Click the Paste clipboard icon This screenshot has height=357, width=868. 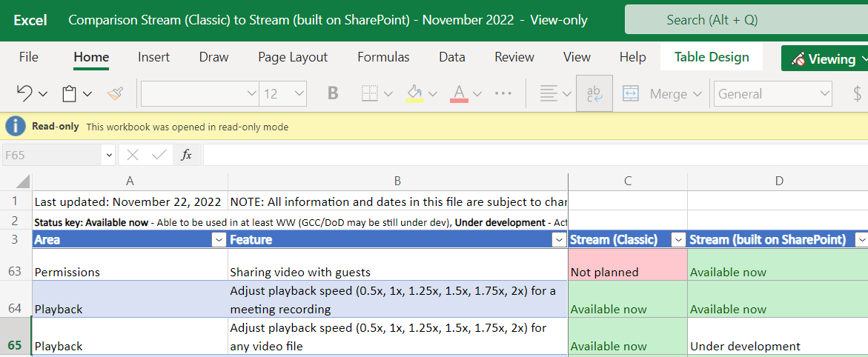click(69, 93)
